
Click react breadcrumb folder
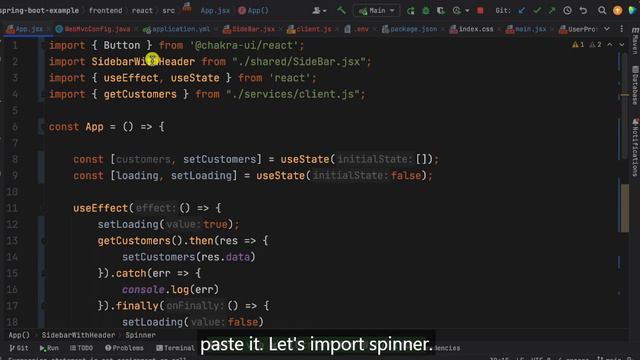[142, 11]
